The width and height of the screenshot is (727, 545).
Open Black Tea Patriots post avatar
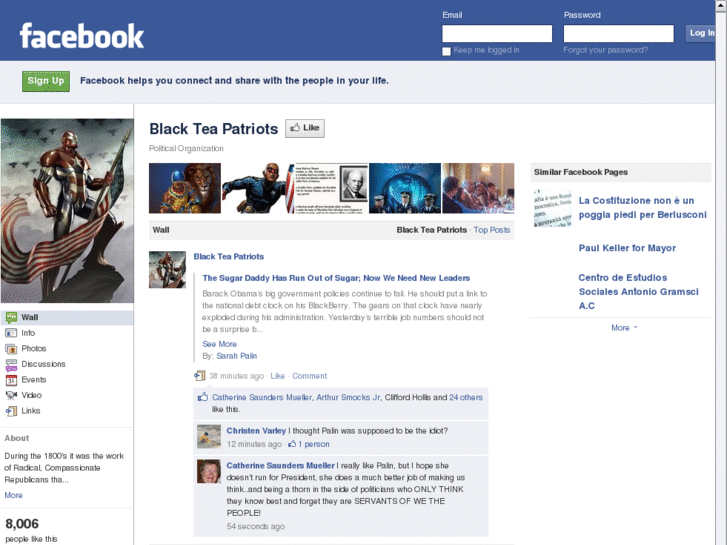click(167, 269)
